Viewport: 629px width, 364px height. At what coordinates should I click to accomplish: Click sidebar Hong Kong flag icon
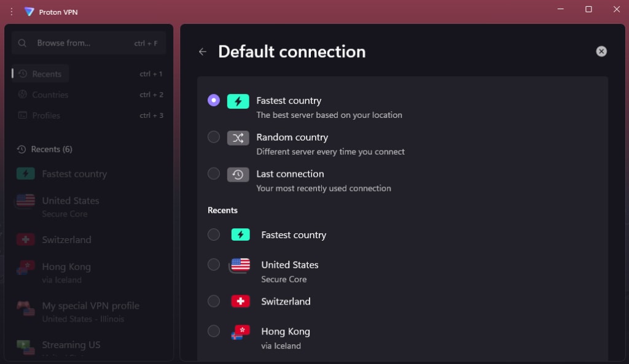tap(26, 268)
